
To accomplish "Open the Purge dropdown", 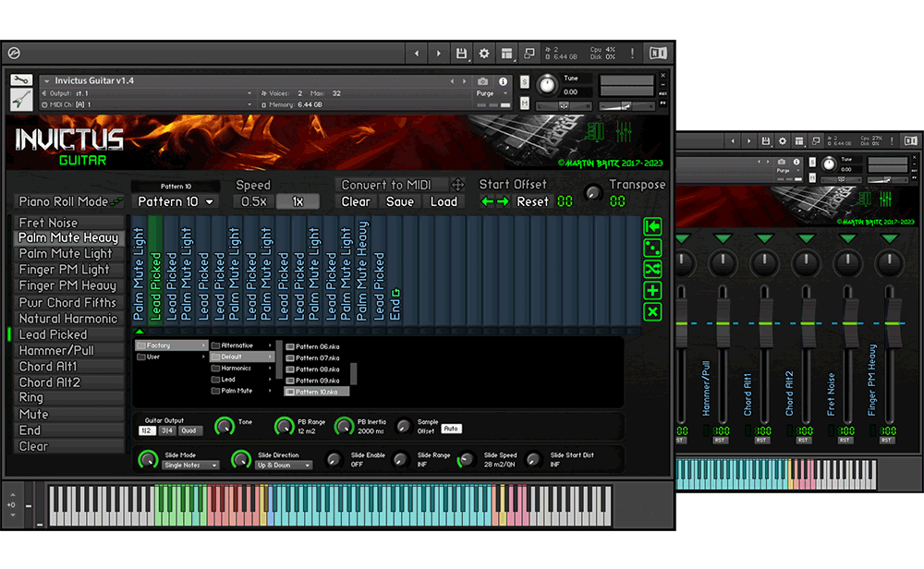I will coord(492,93).
